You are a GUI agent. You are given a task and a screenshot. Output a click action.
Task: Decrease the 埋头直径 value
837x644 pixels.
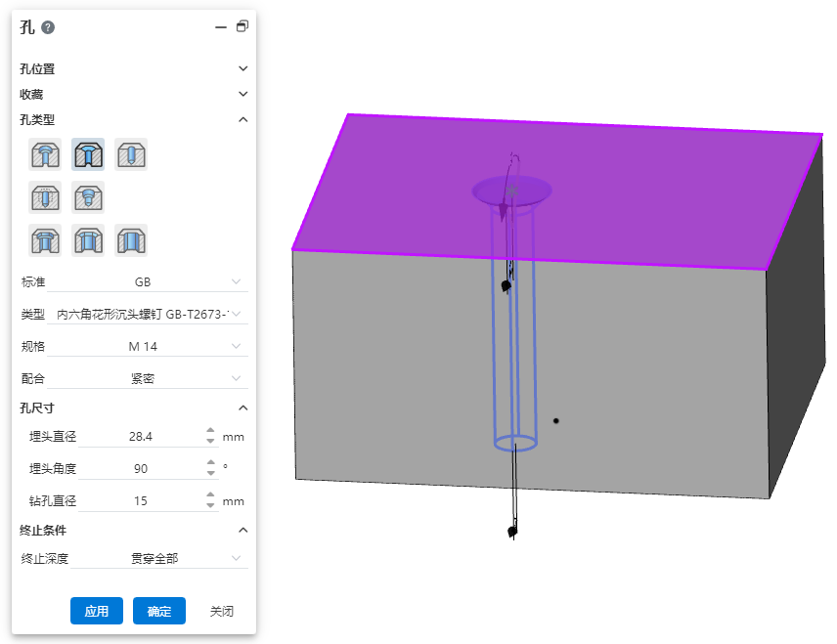(x=210, y=442)
